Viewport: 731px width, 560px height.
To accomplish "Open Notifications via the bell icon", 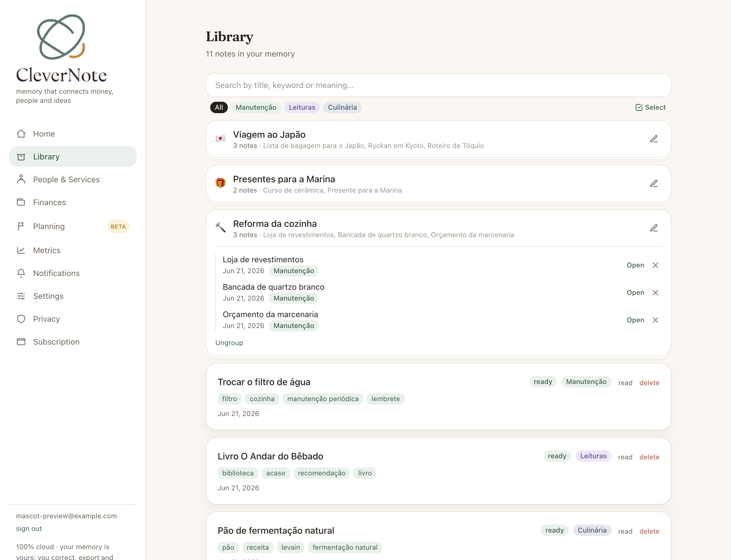I will pyautogui.click(x=21, y=273).
